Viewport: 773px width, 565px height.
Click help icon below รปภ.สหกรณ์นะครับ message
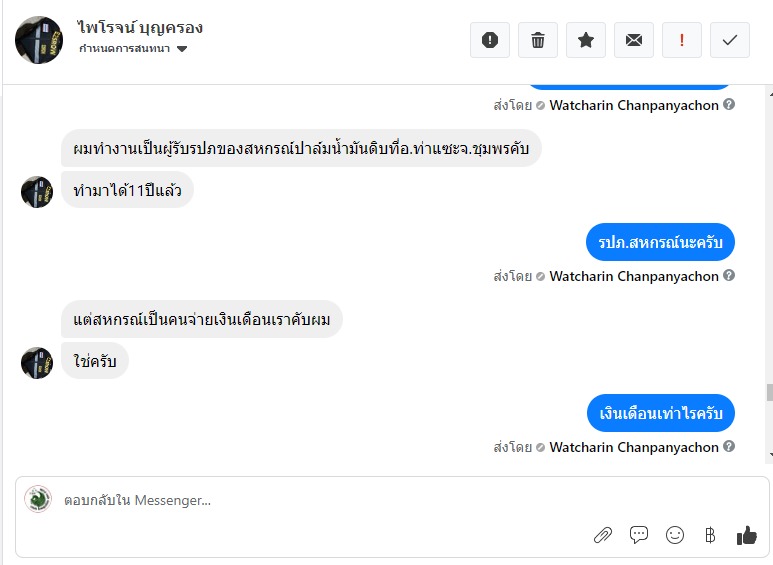[730, 276]
